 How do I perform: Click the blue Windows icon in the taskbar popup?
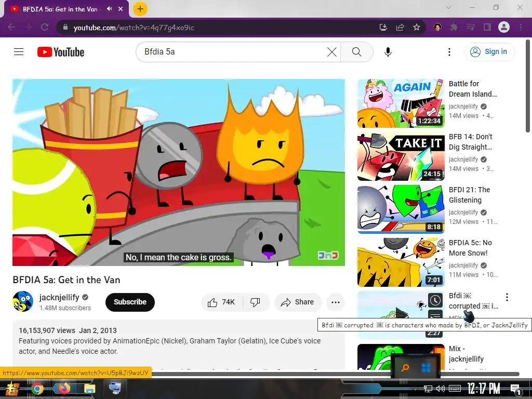coord(426,367)
